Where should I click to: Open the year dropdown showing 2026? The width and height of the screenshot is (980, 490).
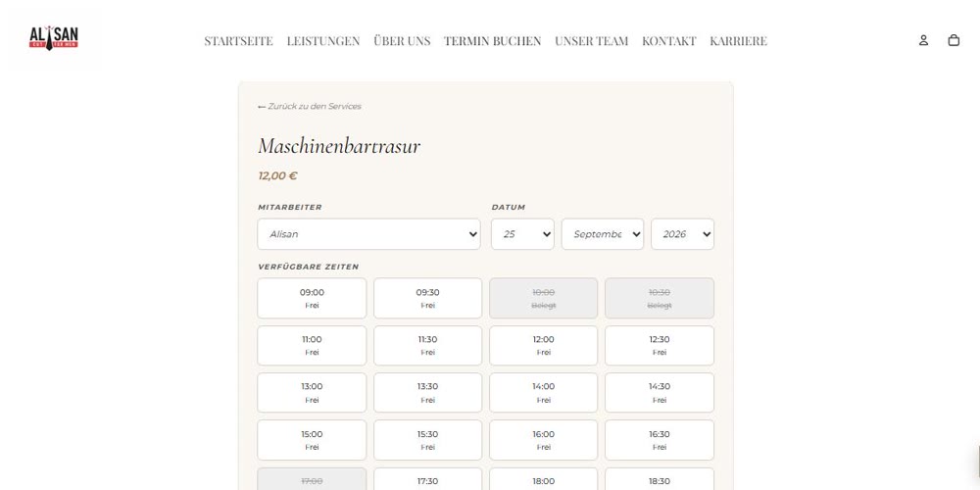coord(682,234)
